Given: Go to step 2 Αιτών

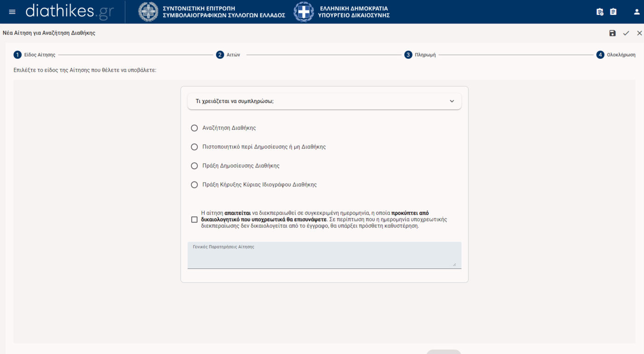Looking at the screenshot, I should click(228, 55).
